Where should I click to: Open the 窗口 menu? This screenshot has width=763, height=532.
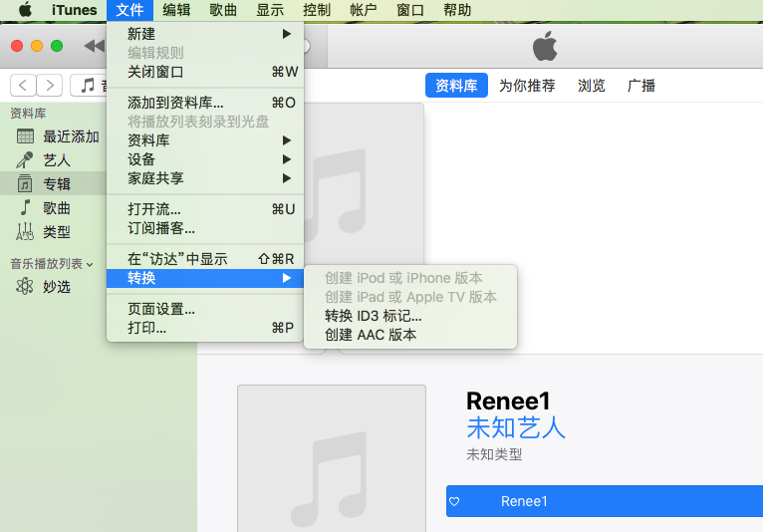click(410, 10)
